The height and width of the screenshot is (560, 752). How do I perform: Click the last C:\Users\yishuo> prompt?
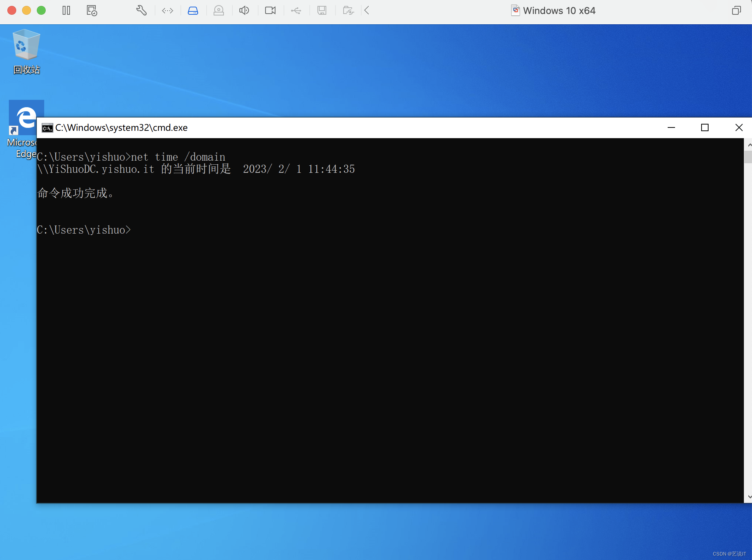(x=84, y=230)
